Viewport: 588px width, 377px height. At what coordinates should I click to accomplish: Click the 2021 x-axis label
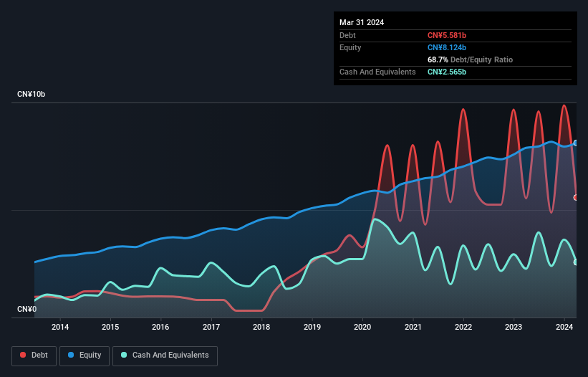[x=413, y=327]
